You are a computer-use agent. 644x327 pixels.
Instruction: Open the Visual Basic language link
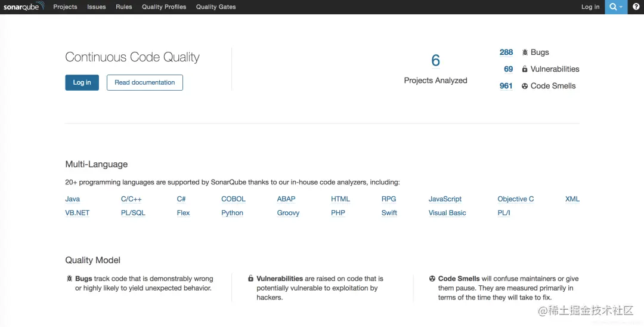447,213
